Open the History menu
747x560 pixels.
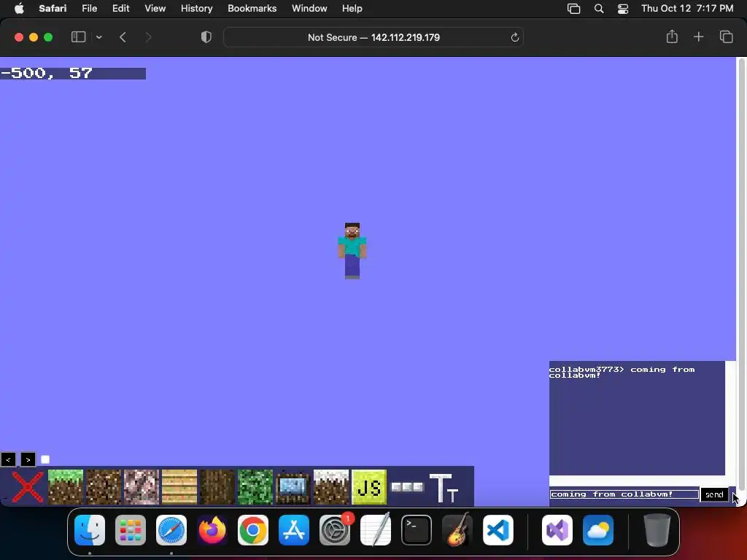(197, 9)
